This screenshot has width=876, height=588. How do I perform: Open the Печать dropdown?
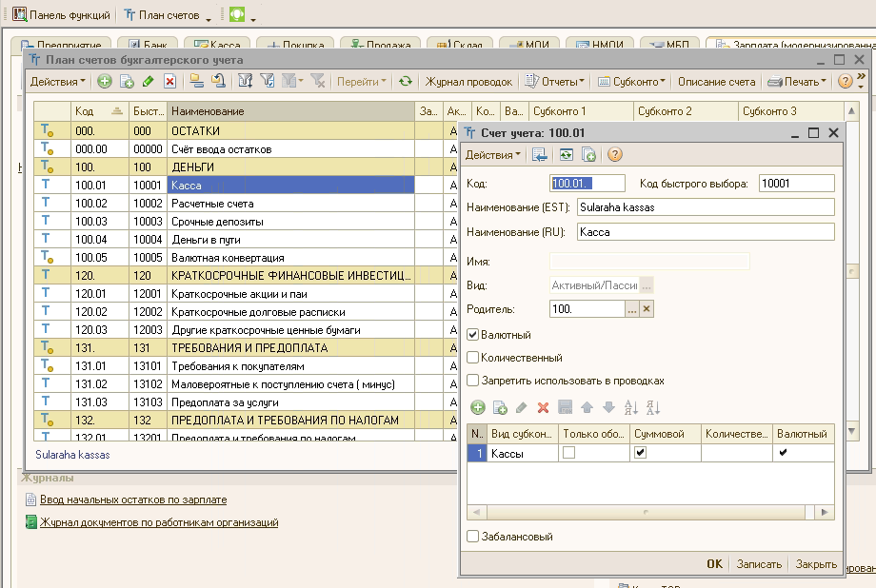(800, 82)
